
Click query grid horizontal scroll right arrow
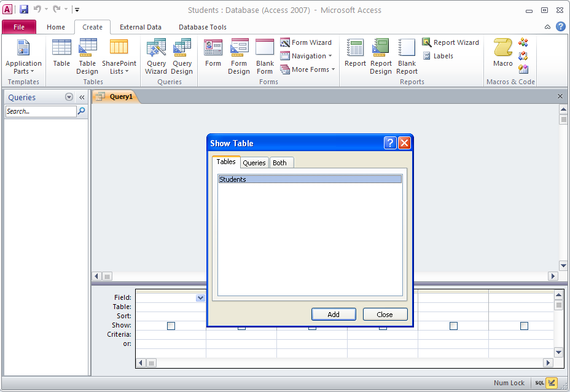[548, 363]
